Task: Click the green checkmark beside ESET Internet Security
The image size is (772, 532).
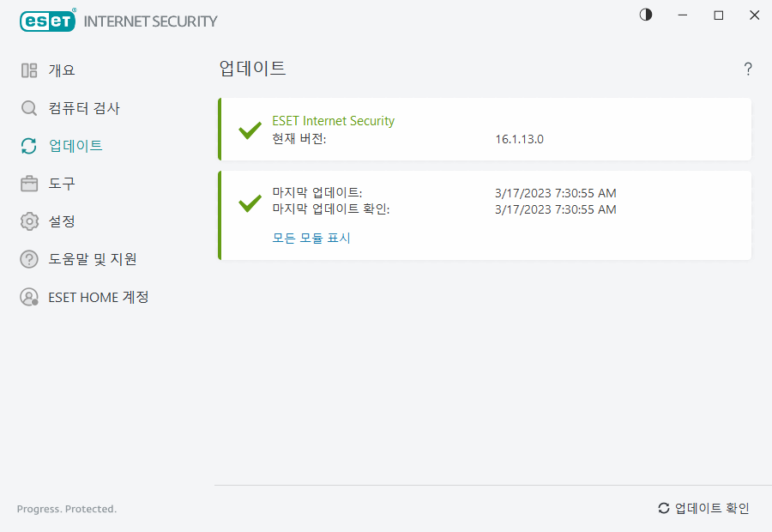Action: (x=250, y=130)
